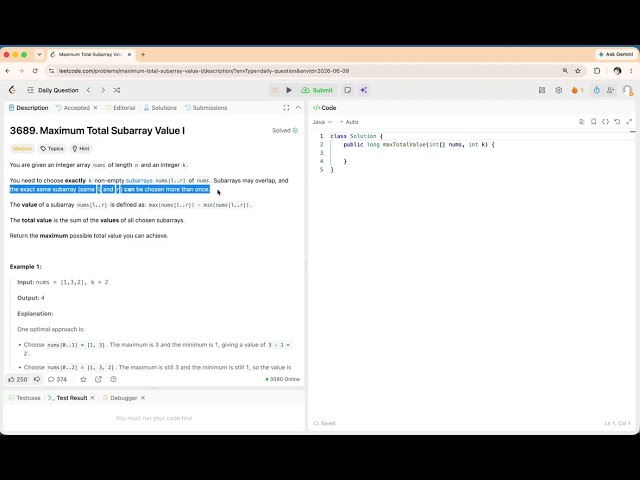Bookmark page with star icon
Image resolution: width=640 pixels, height=480 pixels.
point(578,71)
